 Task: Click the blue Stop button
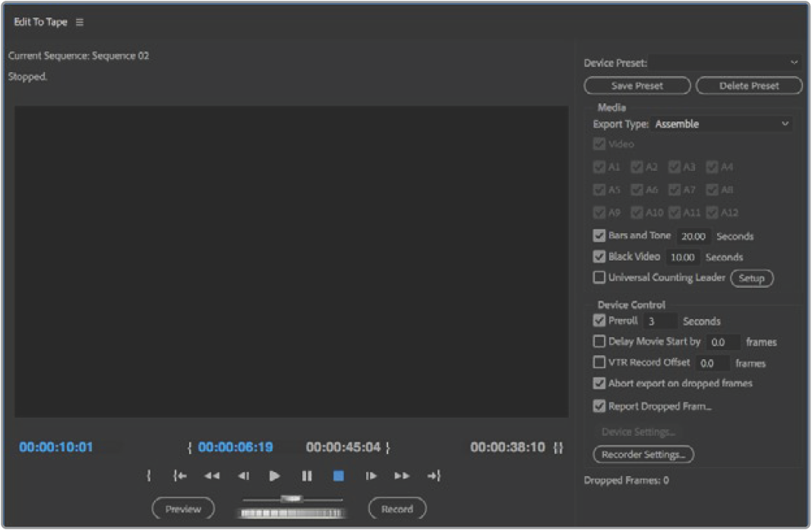coord(339,476)
